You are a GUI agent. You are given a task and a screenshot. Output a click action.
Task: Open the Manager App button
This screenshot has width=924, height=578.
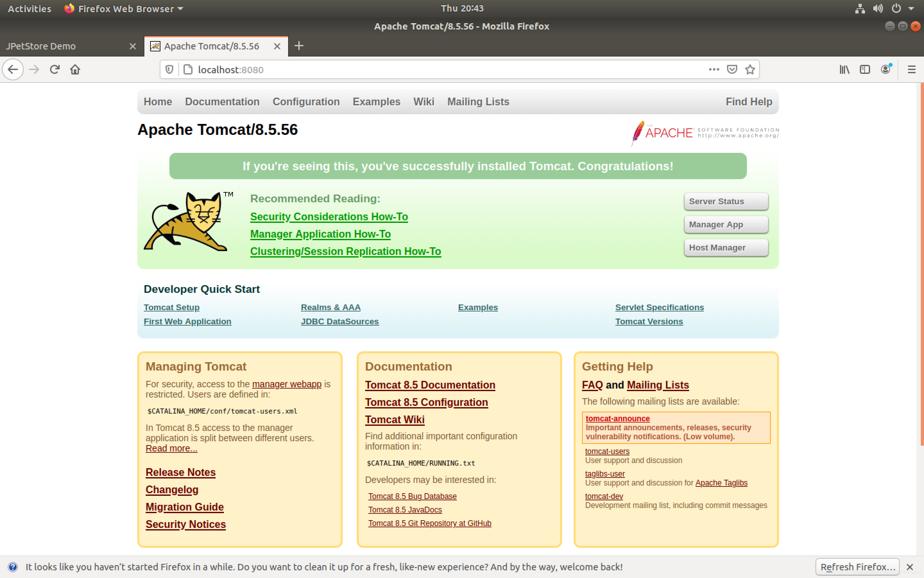point(726,225)
